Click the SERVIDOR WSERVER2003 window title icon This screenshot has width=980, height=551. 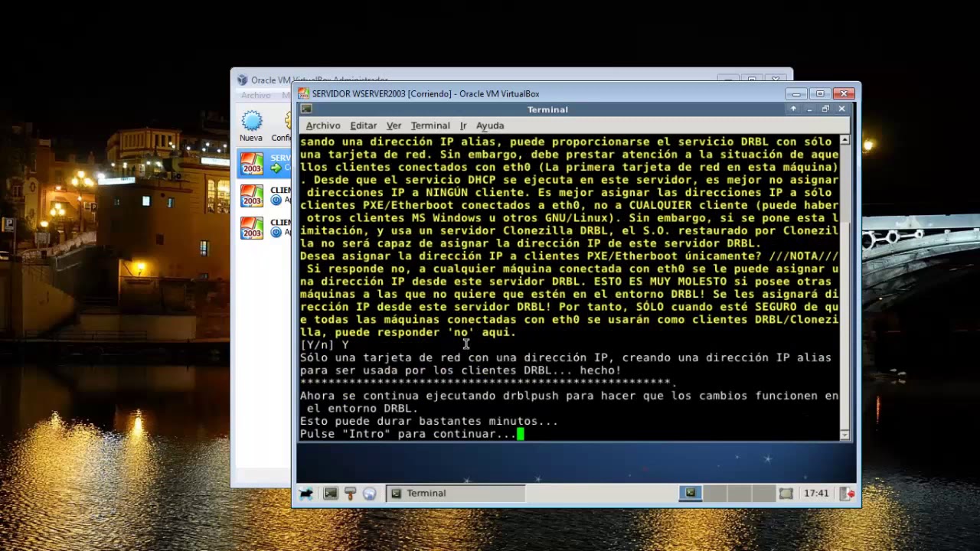click(304, 93)
